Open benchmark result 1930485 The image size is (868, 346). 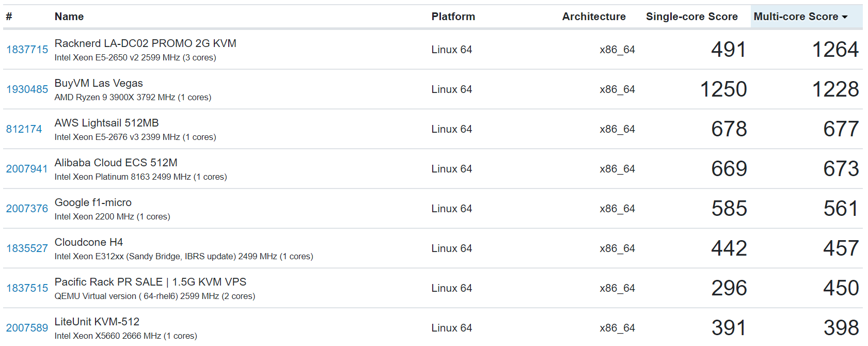27,89
